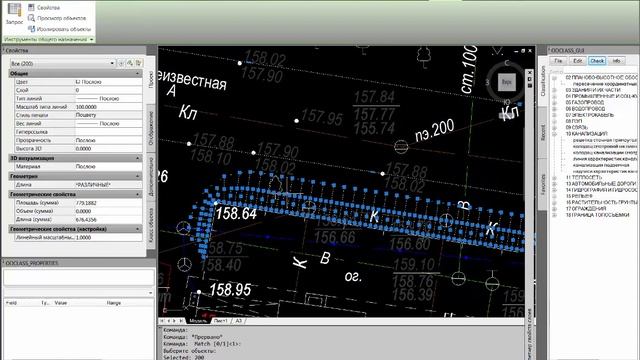Click the ViewCube Верх face

507,82
